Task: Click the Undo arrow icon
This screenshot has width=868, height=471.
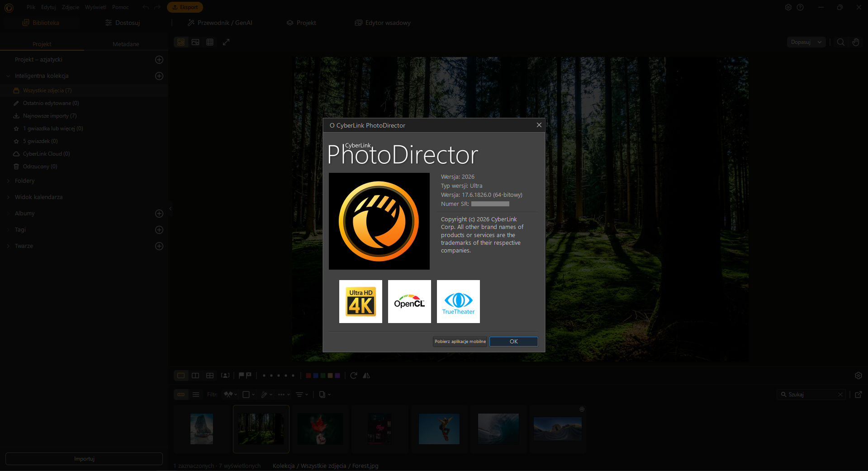Action: [x=146, y=7]
